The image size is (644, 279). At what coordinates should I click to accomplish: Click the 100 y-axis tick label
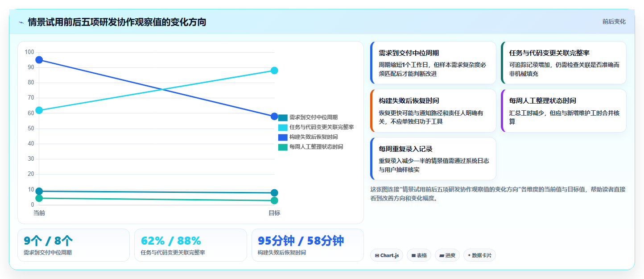pos(29,52)
